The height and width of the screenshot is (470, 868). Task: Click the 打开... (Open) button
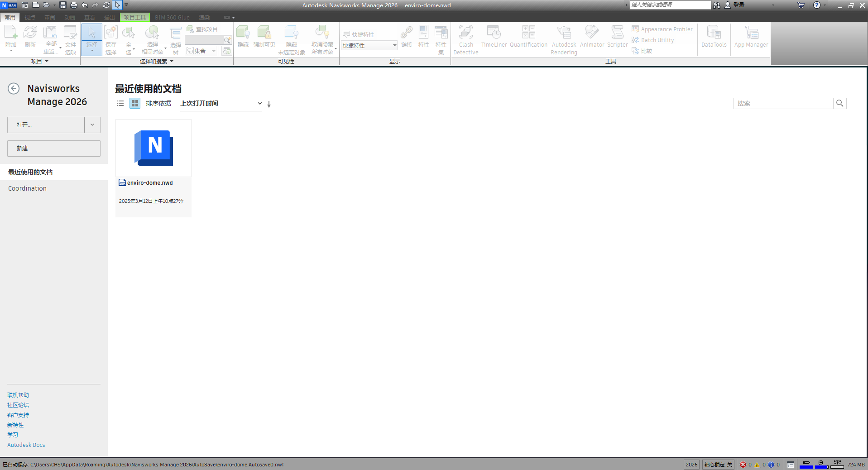[x=46, y=125]
